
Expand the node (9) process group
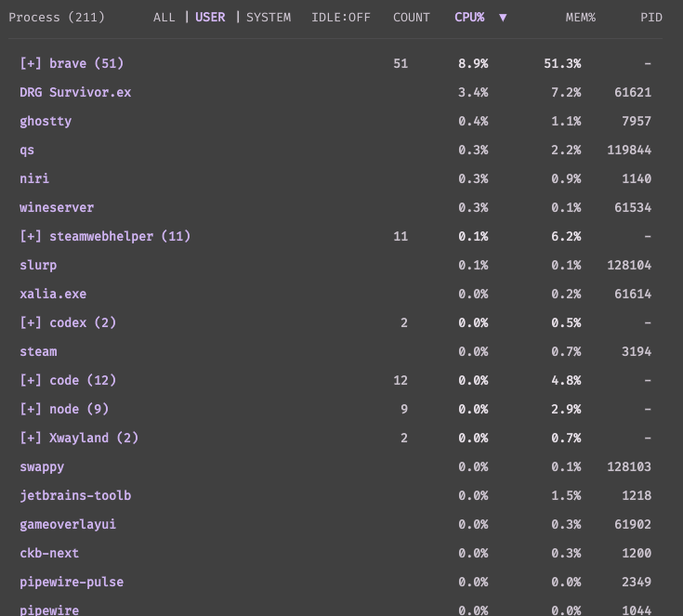coord(31,409)
